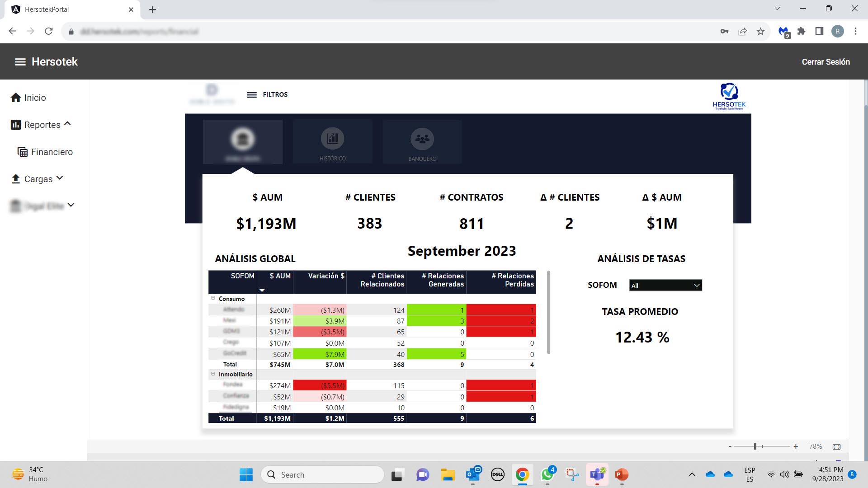Viewport: 868px width, 488px height.
Task: Open PowerPoint from the taskbar
Action: pyautogui.click(x=622, y=475)
